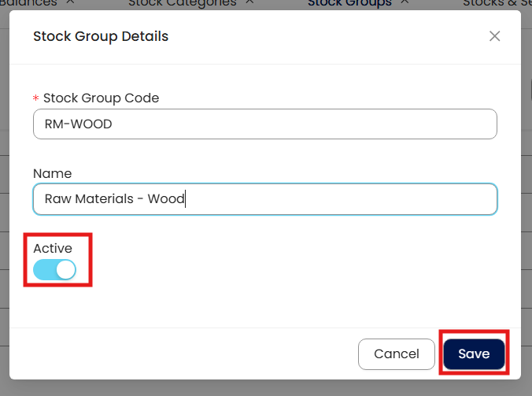
Task: Close the Stock Group Details dialog
Action: point(494,36)
